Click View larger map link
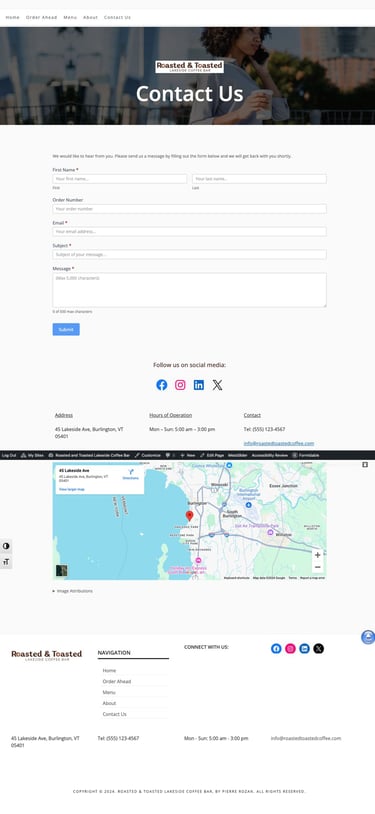Image resolution: width=375 pixels, height=814 pixels. click(72, 489)
